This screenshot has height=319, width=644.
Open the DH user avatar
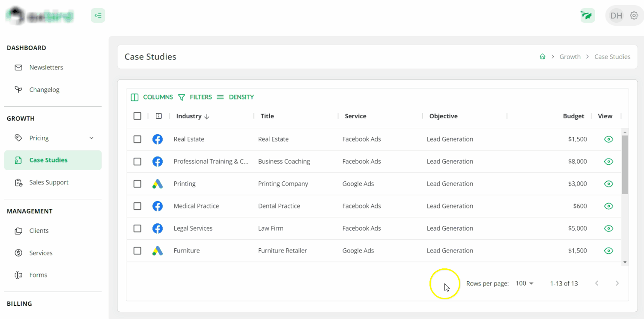click(616, 16)
